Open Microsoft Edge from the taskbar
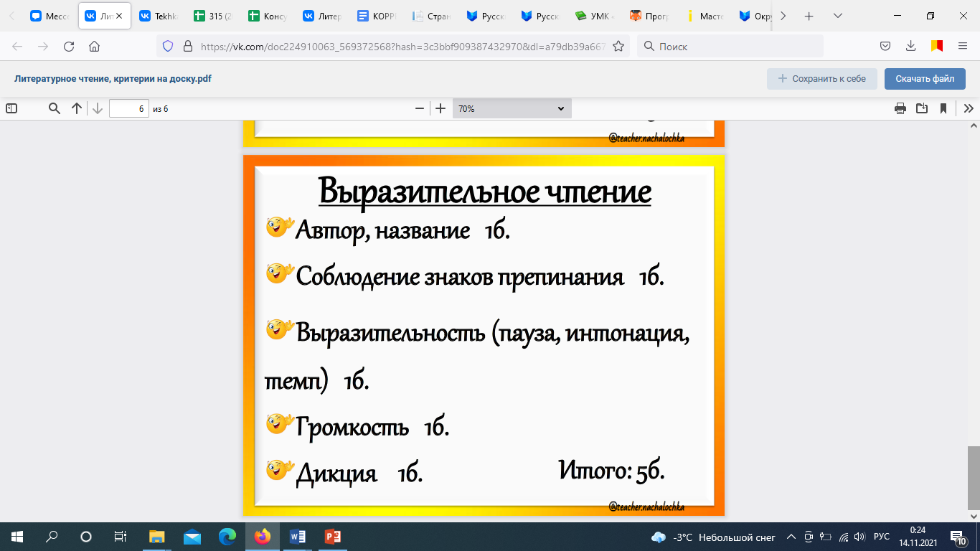The height and width of the screenshot is (551, 980). point(227,537)
